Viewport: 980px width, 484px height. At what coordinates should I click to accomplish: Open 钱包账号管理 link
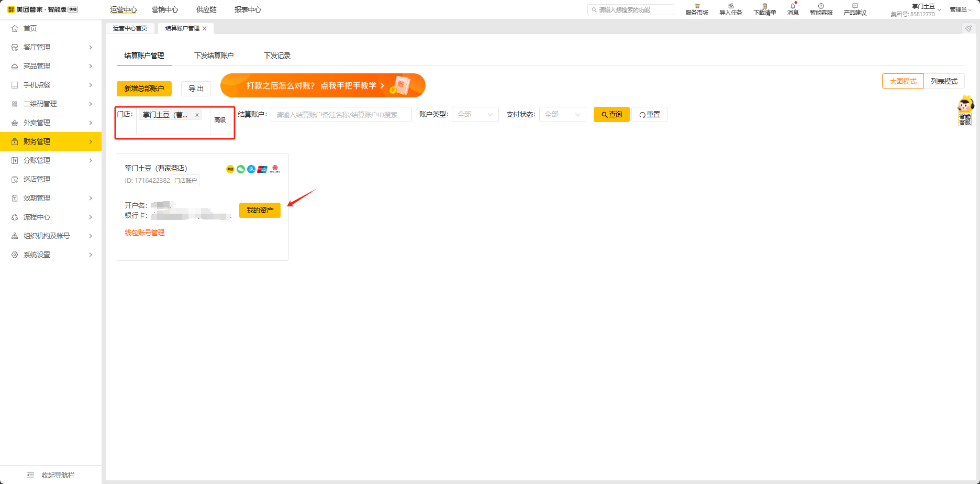pyautogui.click(x=144, y=233)
